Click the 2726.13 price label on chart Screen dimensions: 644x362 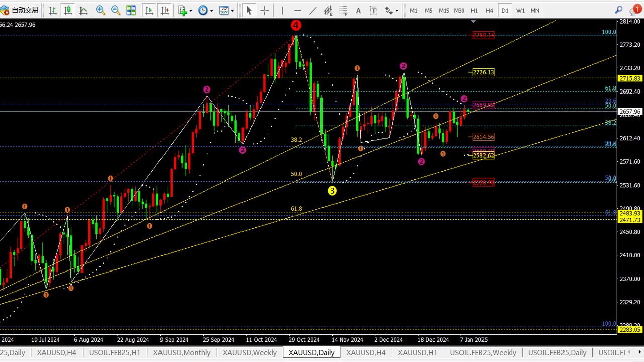click(483, 72)
